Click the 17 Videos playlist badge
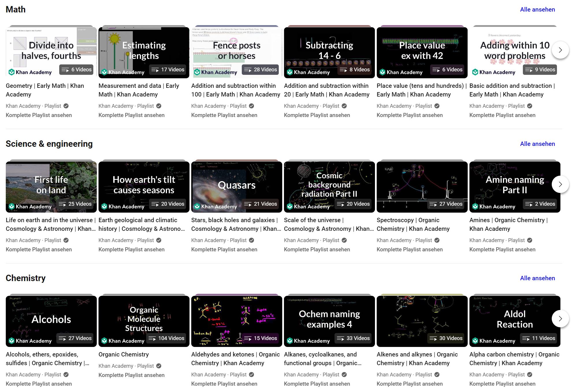Image resolution: width=574 pixels, height=392 pixels. tap(168, 70)
